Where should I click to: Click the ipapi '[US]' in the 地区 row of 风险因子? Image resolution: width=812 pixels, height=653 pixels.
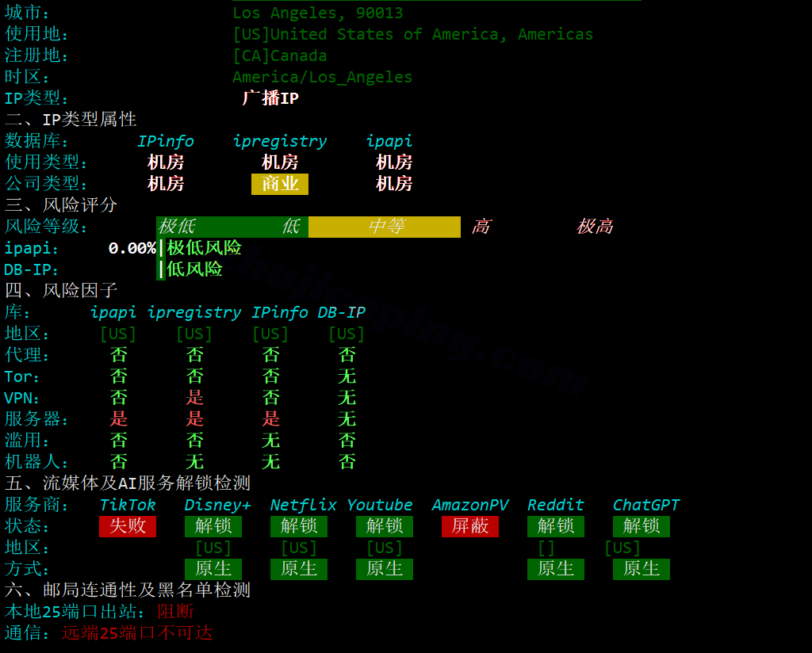tap(119, 334)
